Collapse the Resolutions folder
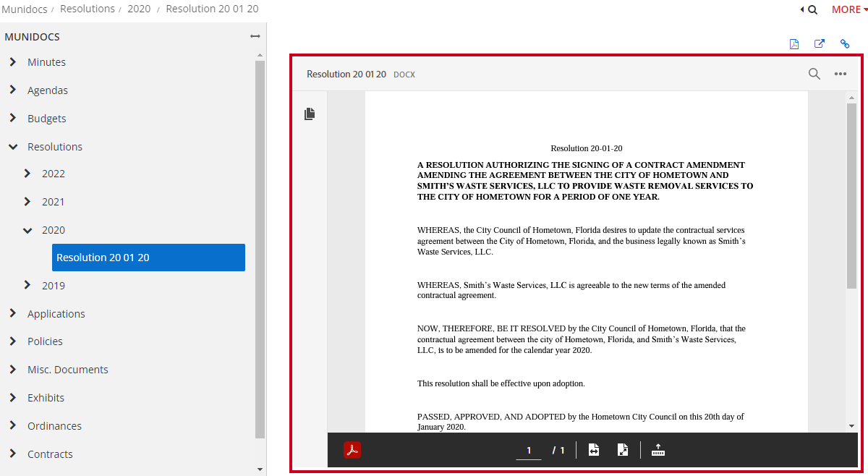The height and width of the screenshot is (476, 868). pyautogui.click(x=13, y=146)
